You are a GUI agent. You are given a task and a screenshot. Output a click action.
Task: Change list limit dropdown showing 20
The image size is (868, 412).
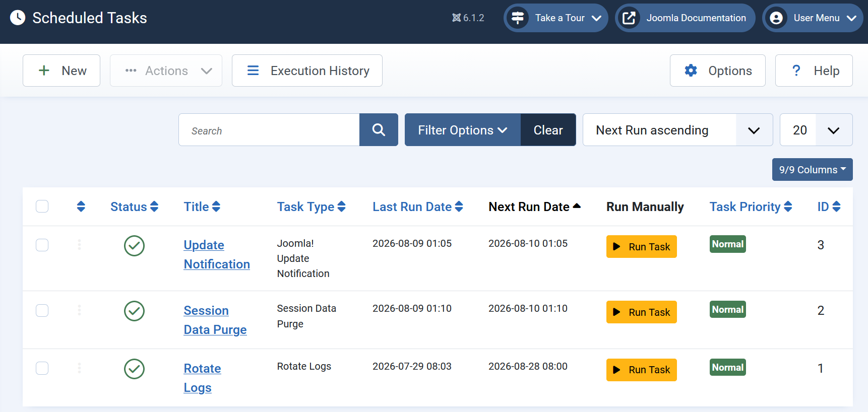point(816,130)
